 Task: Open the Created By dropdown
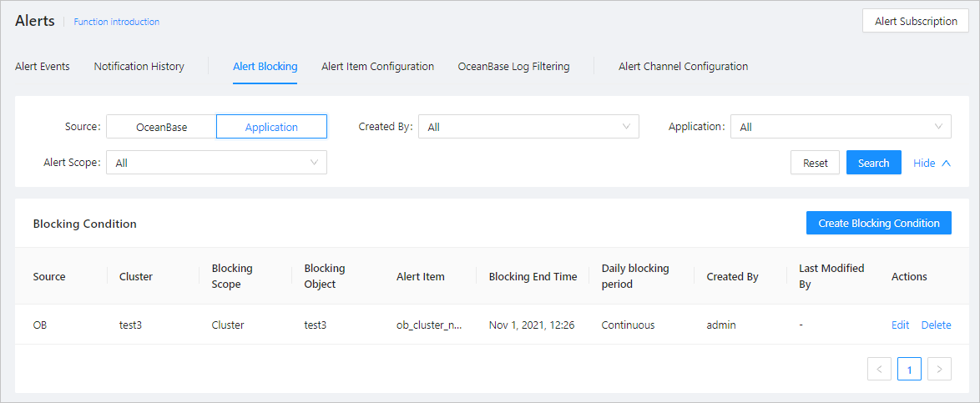528,127
